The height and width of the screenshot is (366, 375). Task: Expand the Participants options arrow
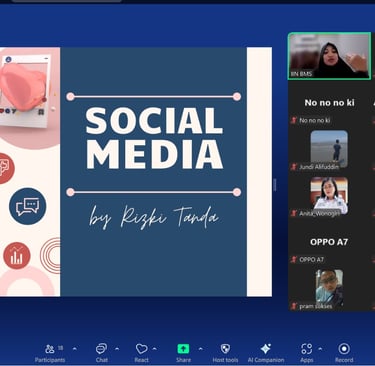click(x=75, y=349)
